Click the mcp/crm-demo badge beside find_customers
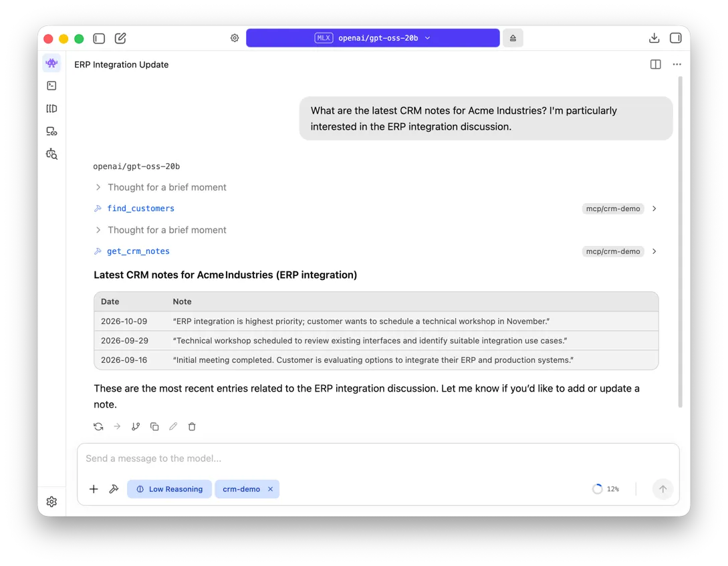728x566 pixels. point(613,208)
